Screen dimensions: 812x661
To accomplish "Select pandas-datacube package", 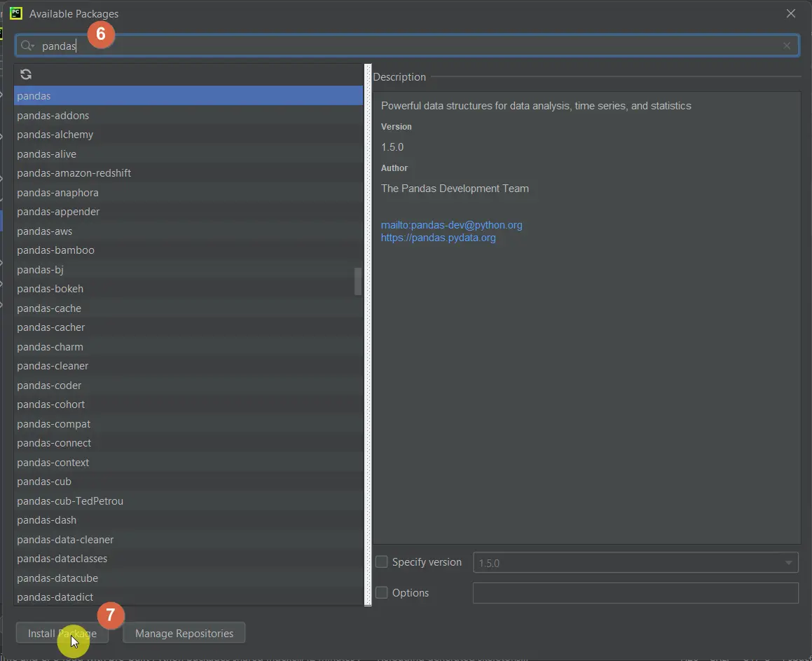I will [x=188, y=578].
